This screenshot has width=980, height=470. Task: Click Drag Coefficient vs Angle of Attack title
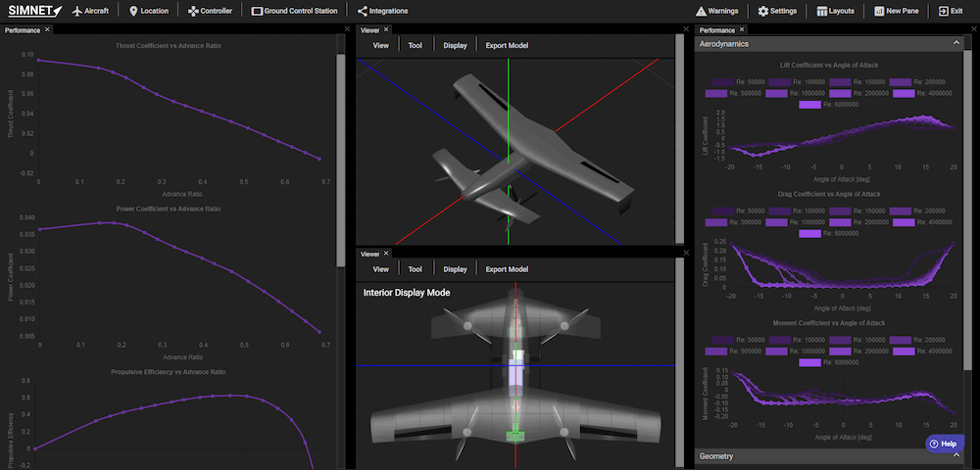point(829,194)
